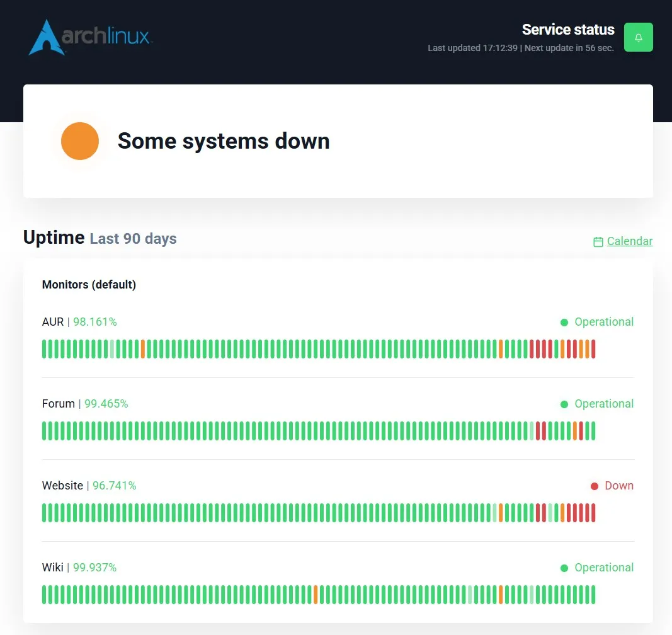This screenshot has width=672, height=635.
Task: Click the Website Down status label
Action: tap(619, 486)
